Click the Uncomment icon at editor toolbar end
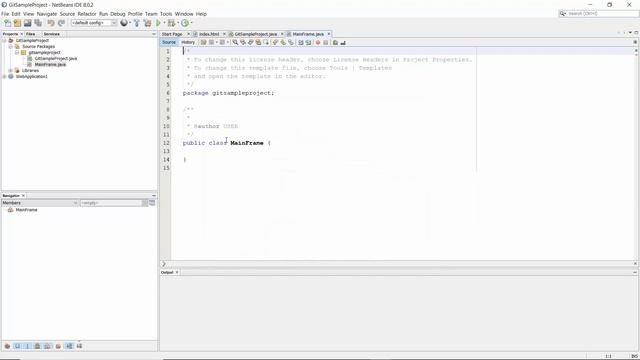Screen dimensions: 640x360 (343, 42)
